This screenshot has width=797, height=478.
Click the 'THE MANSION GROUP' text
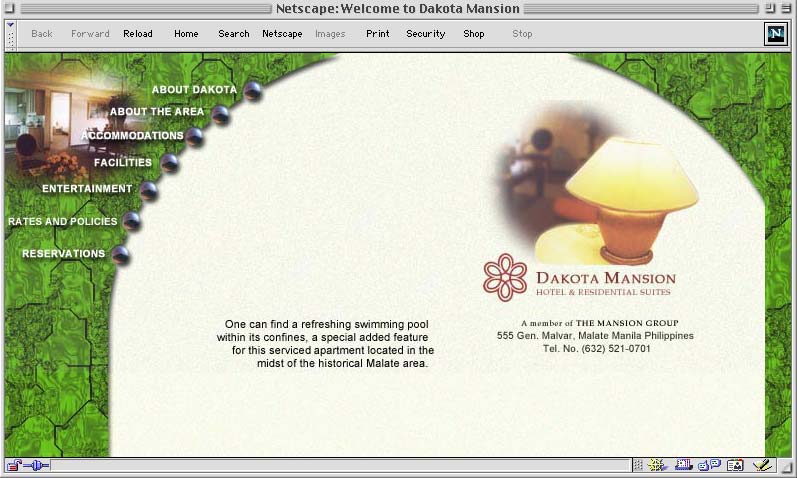pos(627,323)
